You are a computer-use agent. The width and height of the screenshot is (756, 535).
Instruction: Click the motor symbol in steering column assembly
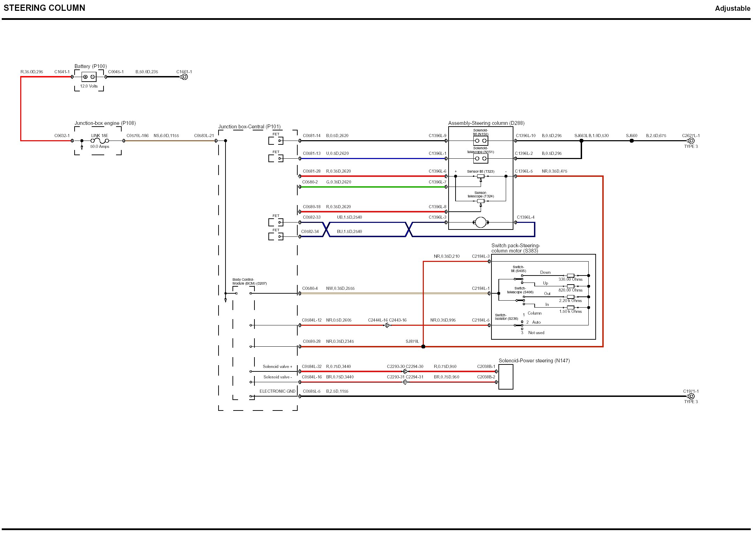click(x=480, y=222)
